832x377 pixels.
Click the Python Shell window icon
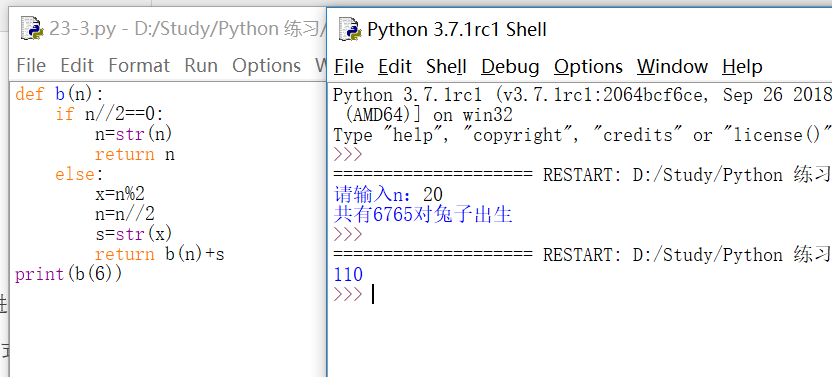[x=350, y=29]
